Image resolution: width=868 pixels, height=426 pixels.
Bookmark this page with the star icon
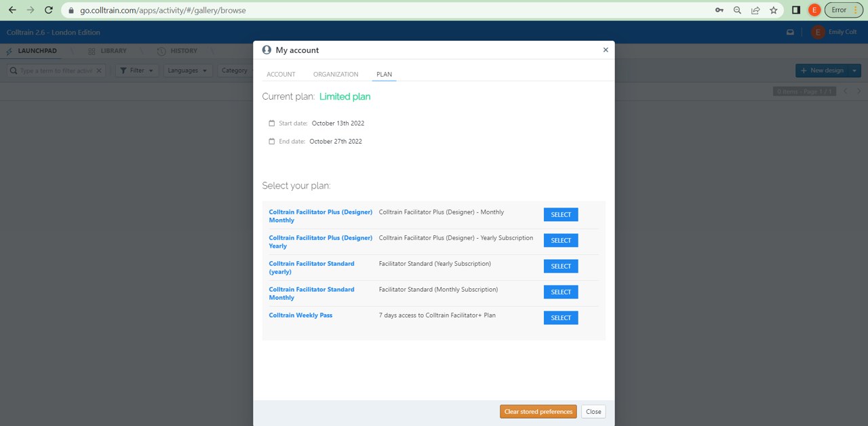coord(774,10)
